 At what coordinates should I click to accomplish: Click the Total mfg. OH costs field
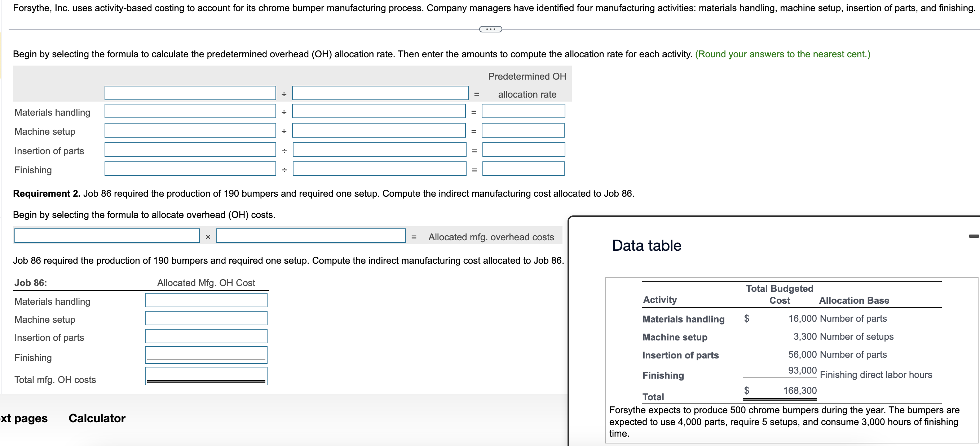pos(206,375)
